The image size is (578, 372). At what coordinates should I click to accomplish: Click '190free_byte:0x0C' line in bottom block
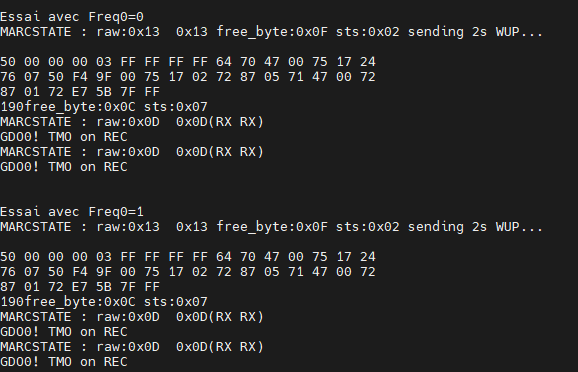point(104,302)
